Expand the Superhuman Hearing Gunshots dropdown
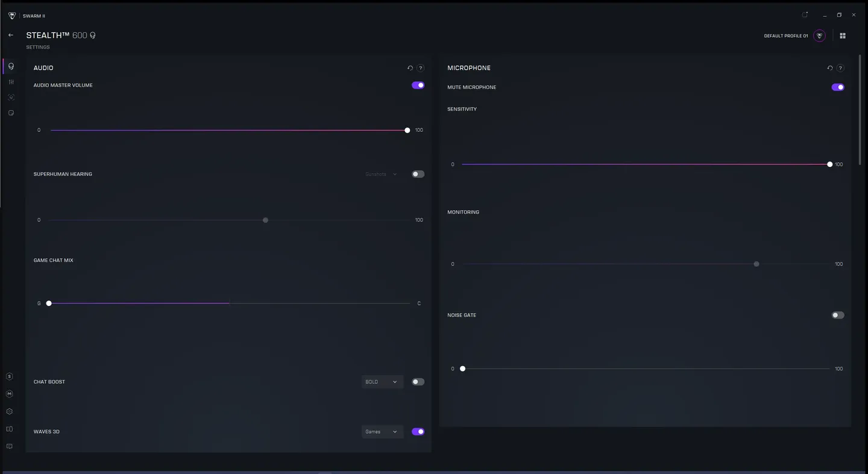Image resolution: width=868 pixels, height=474 pixels. click(x=382, y=174)
